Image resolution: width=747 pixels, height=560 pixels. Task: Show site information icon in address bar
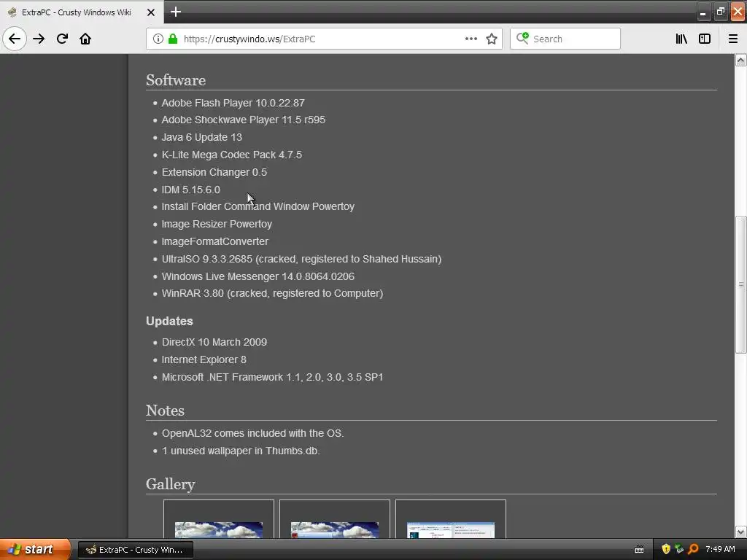click(158, 39)
